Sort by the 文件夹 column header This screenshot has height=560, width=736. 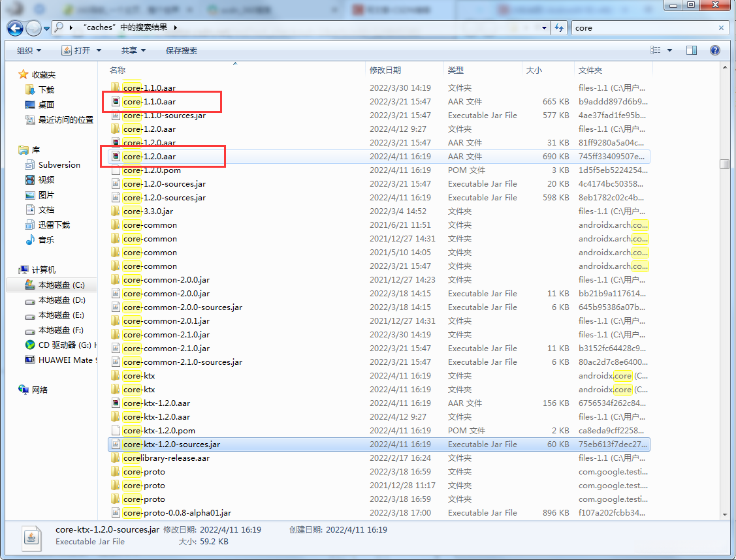[x=590, y=70]
